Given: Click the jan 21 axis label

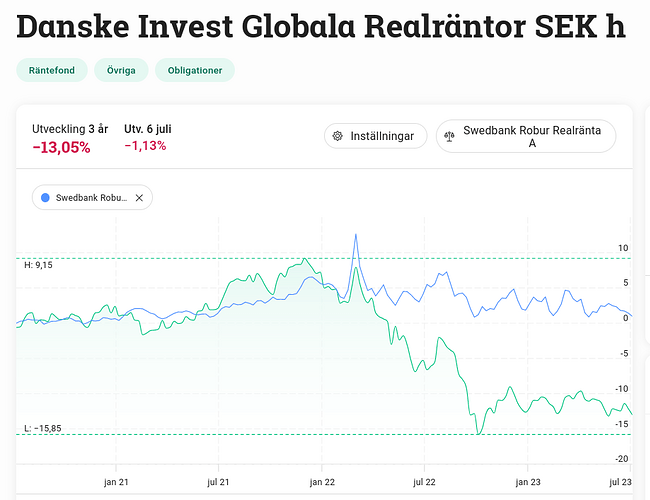Looking at the screenshot, I should click(118, 481).
